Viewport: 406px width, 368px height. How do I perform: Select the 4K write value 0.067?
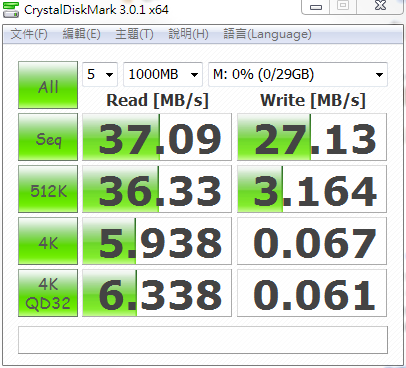coord(312,241)
